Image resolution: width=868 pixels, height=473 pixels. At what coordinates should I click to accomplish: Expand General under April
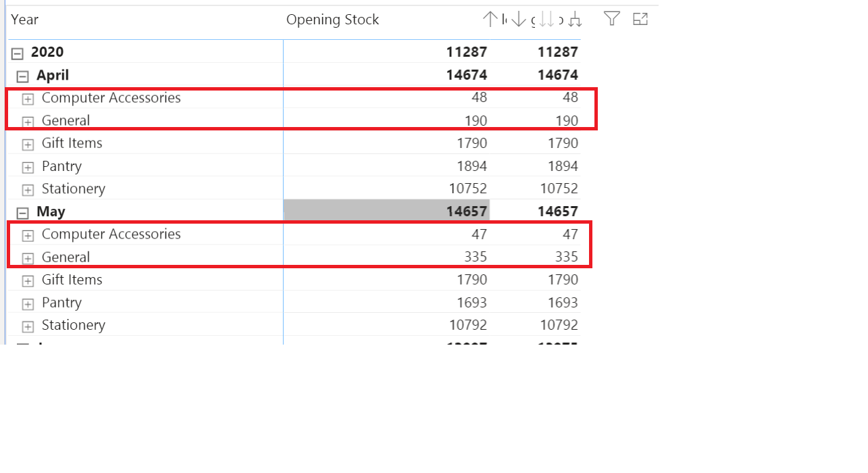(x=28, y=122)
